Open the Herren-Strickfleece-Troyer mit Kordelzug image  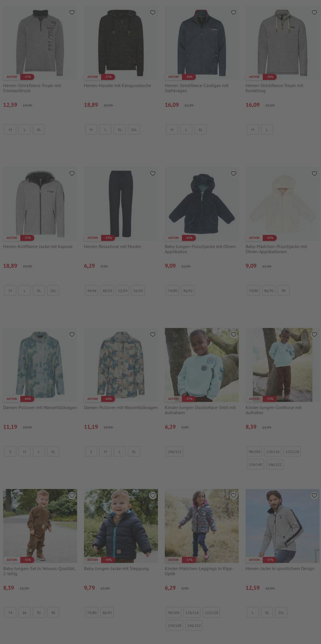point(282,43)
